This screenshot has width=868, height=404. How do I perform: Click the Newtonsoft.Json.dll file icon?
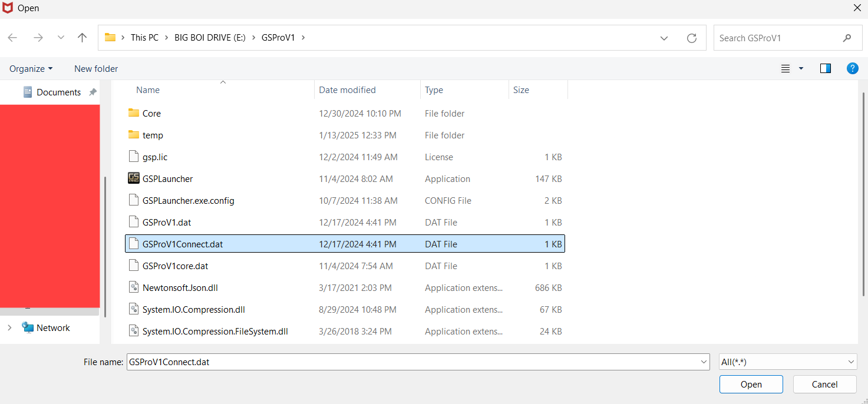click(x=134, y=288)
